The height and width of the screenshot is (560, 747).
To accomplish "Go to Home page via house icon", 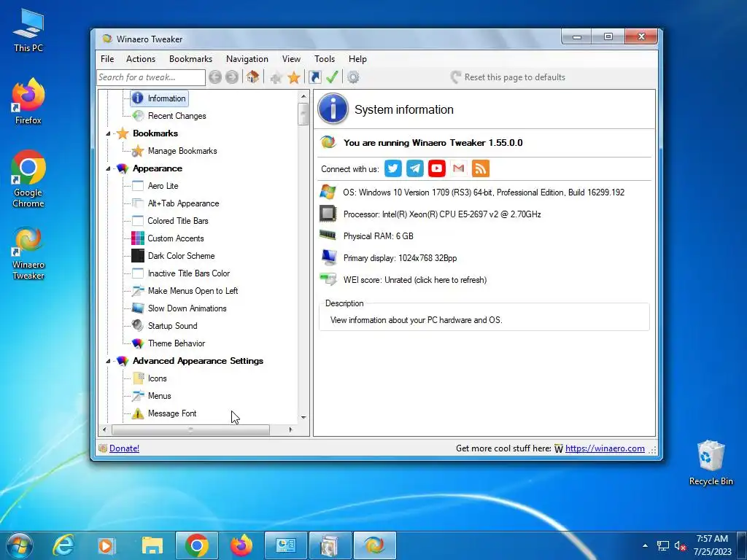I will coord(252,77).
